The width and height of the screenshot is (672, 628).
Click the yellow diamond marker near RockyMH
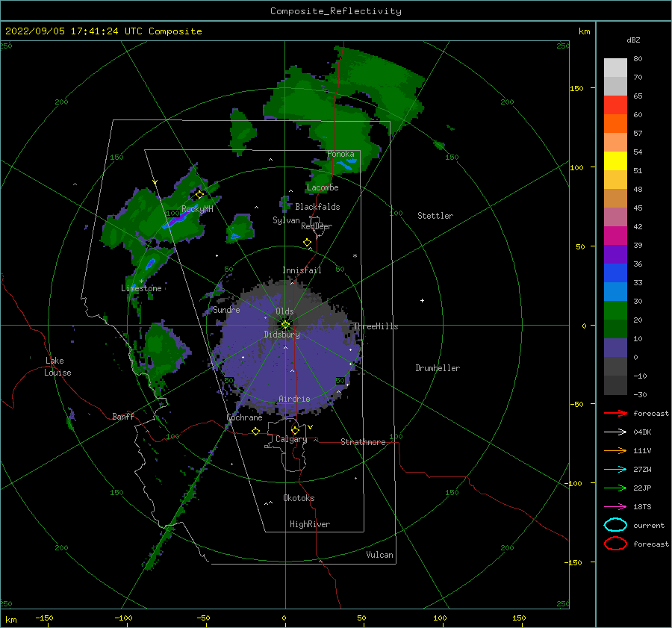[199, 195]
